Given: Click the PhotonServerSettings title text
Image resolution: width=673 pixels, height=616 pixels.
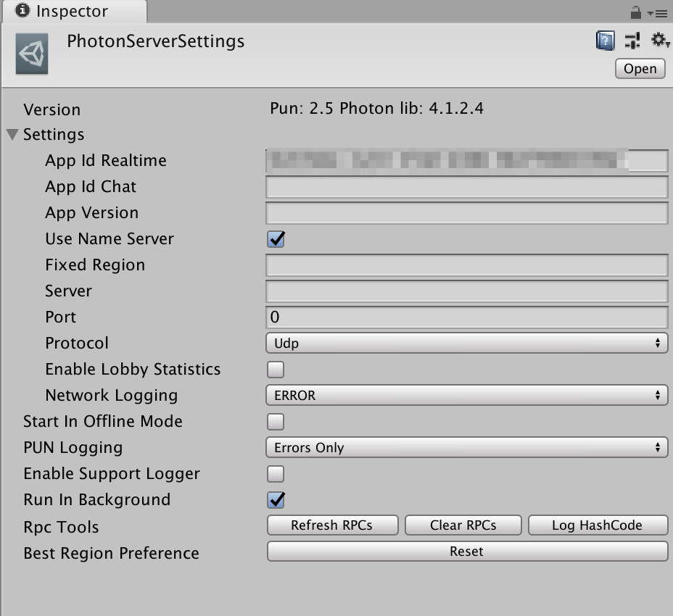Looking at the screenshot, I should (155, 41).
